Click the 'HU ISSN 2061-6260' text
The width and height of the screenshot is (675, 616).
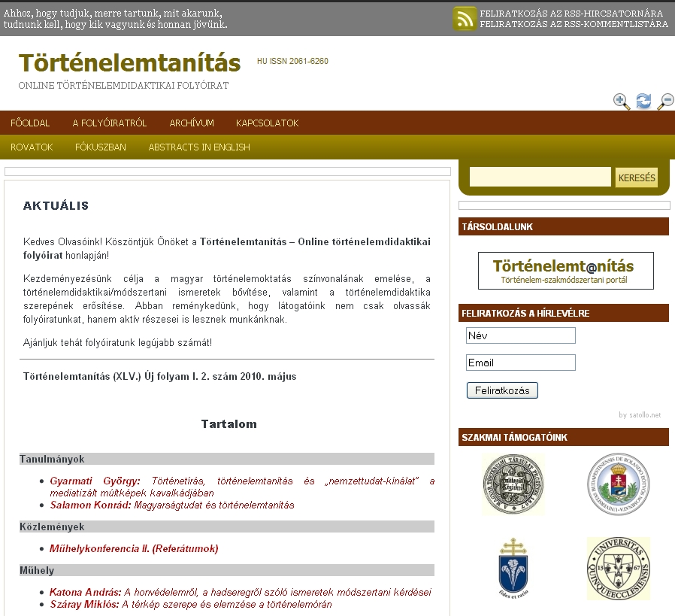[292, 61]
